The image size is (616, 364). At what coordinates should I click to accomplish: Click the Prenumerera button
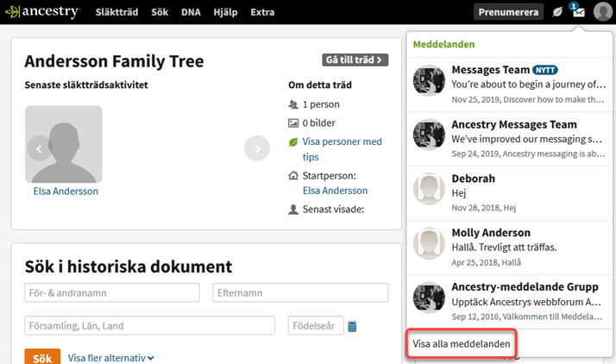pyautogui.click(x=508, y=12)
